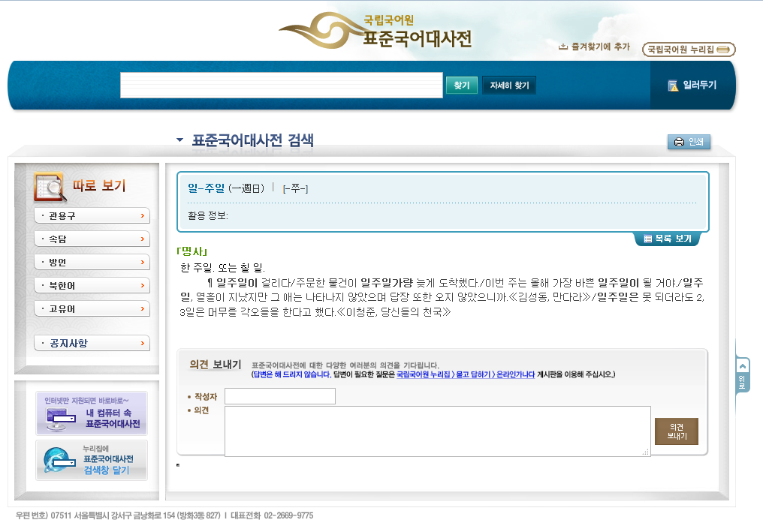Click the 검색창 달기 banner

click(92, 460)
